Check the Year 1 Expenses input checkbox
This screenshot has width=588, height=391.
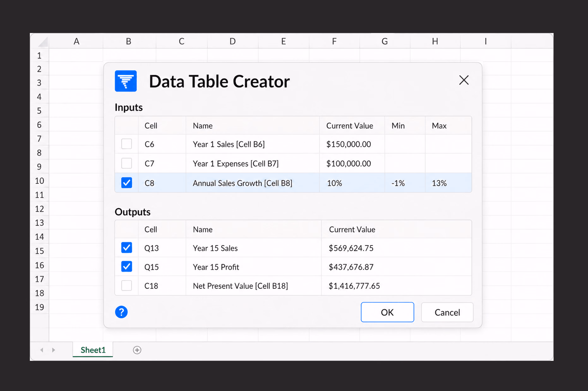127,163
